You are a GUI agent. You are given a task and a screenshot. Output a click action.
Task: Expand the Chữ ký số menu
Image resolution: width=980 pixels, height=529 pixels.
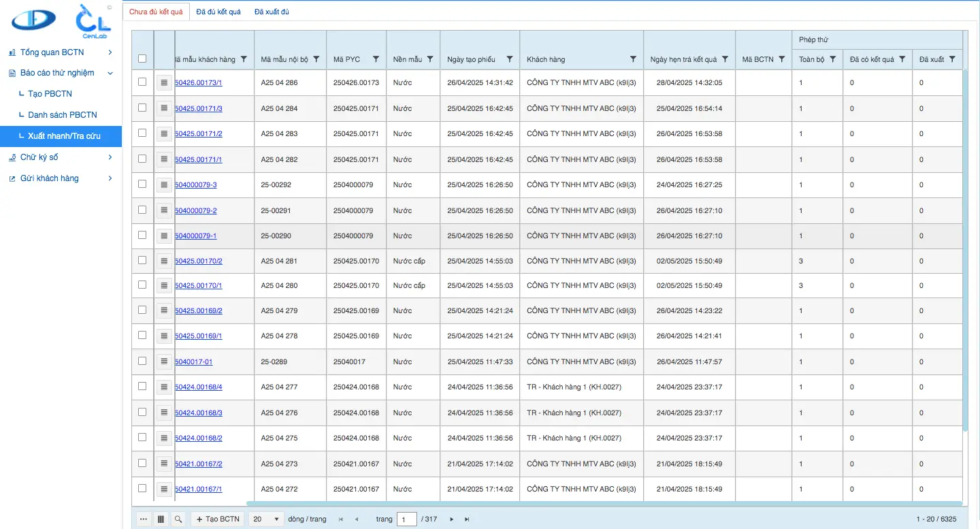pyautogui.click(x=61, y=157)
